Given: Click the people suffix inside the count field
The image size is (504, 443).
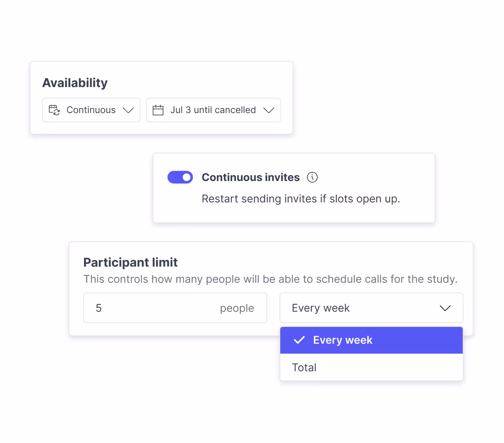Looking at the screenshot, I should 237,308.
